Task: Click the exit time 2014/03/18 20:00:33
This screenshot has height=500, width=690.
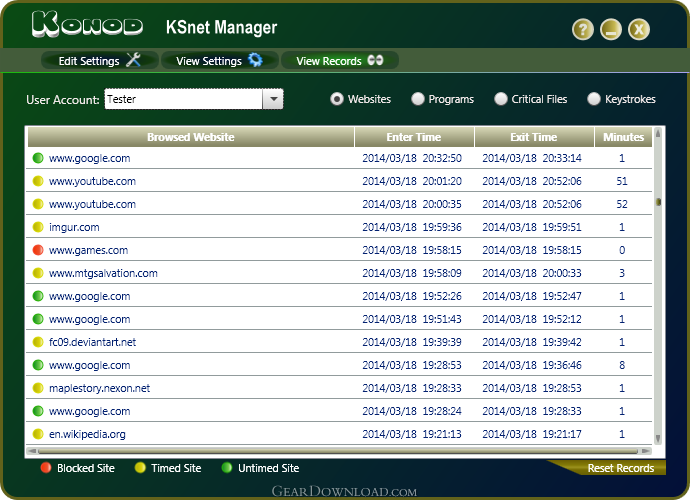Action: pos(532,273)
